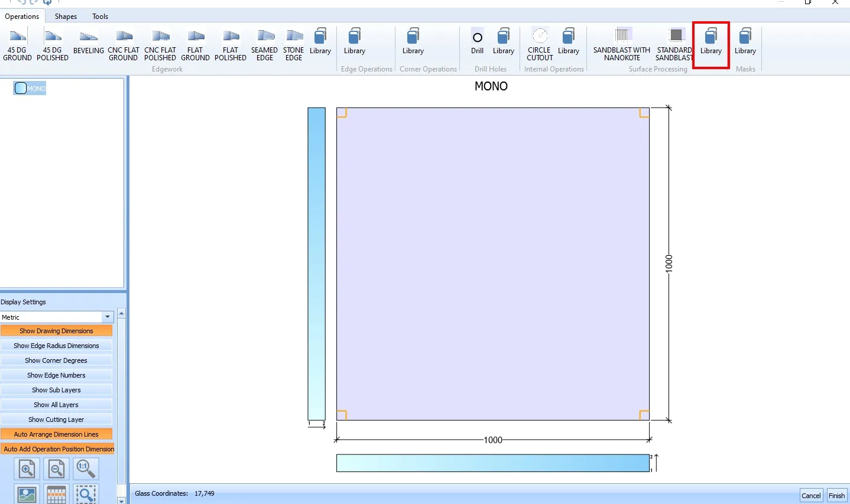Click the MONO drawing title

pos(491,86)
